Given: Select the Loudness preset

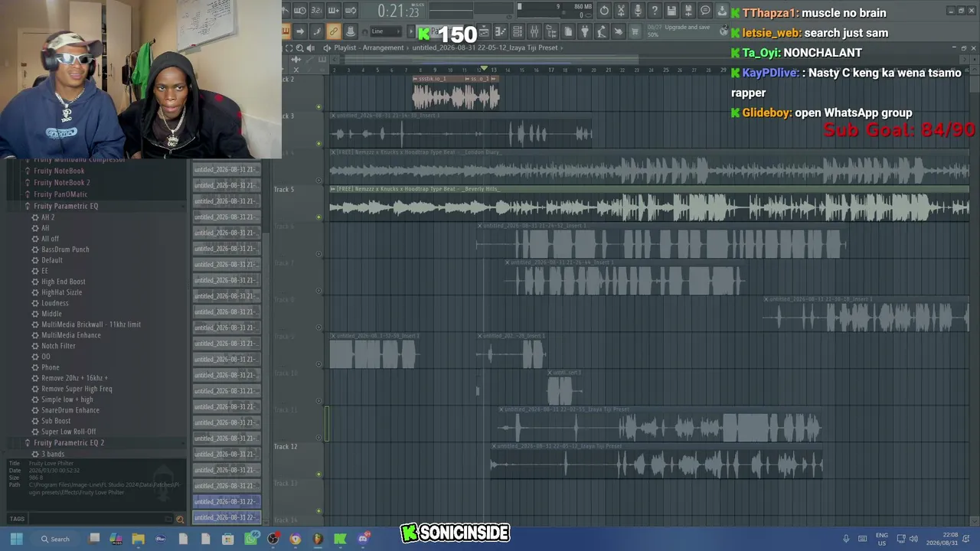Looking at the screenshot, I should (x=54, y=303).
